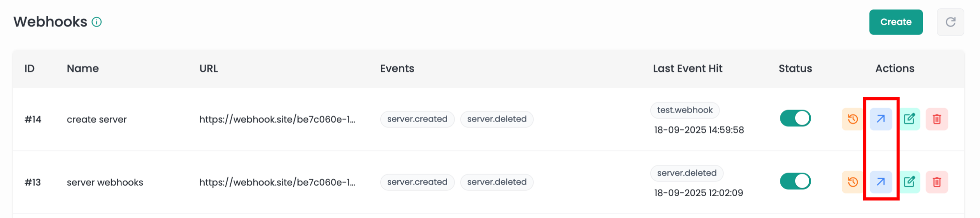
Task: Click the webhook.site URL for create server
Action: click(277, 120)
